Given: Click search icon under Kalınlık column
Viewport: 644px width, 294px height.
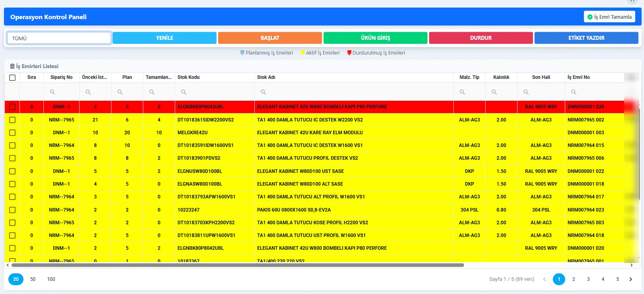Looking at the screenshot, I should (494, 92).
